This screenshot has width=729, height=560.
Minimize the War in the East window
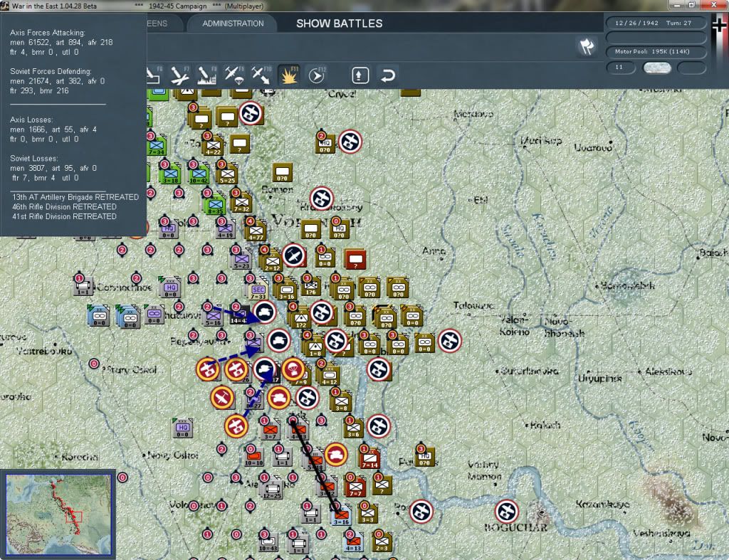[676, 5]
